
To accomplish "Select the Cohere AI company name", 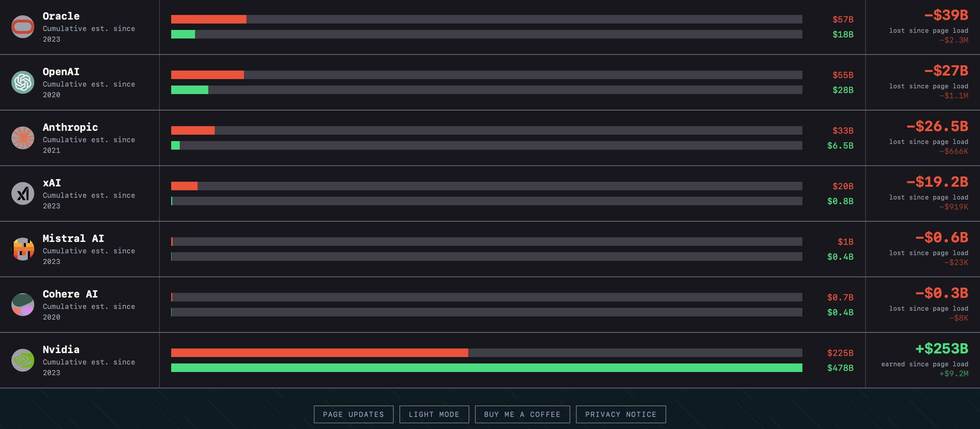I will tap(70, 294).
